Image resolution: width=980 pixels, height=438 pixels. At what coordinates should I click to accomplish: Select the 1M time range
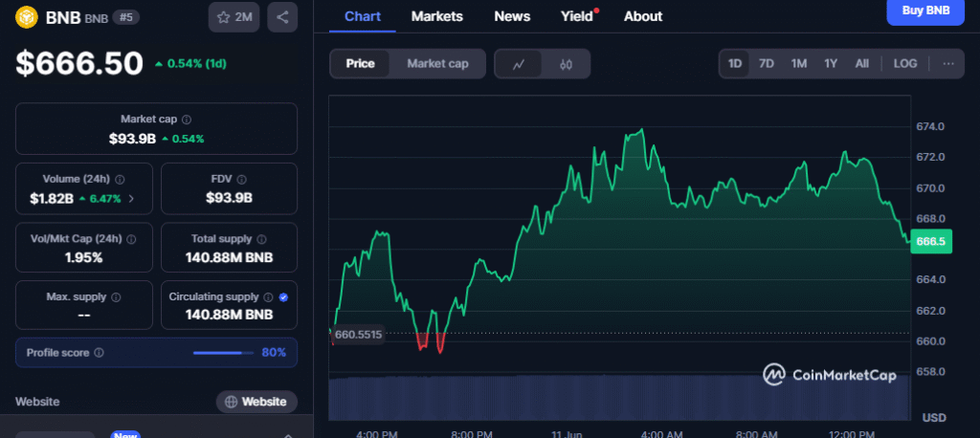799,64
